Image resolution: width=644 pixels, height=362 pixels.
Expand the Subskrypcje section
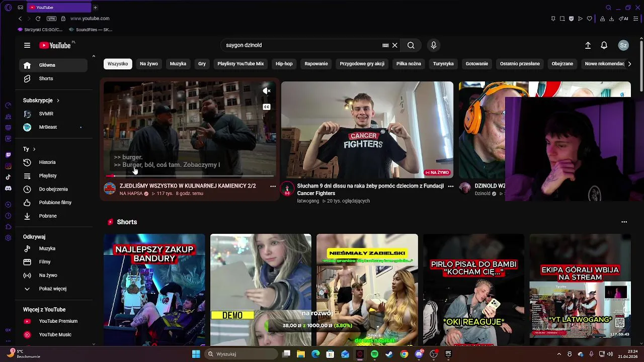point(41,101)
